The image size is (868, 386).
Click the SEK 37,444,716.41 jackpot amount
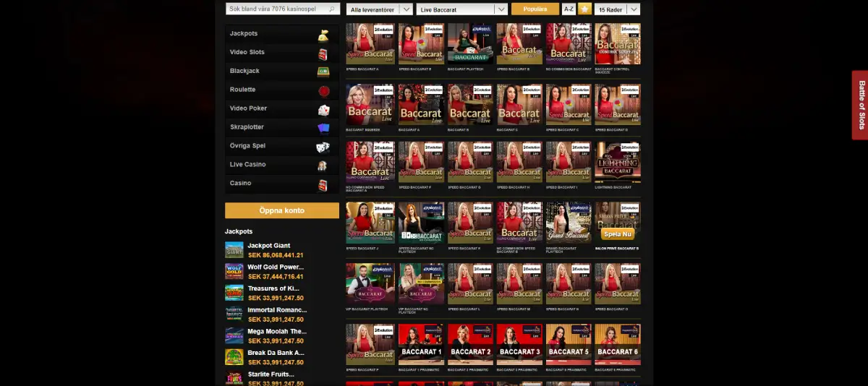click(x=276, y=276)
